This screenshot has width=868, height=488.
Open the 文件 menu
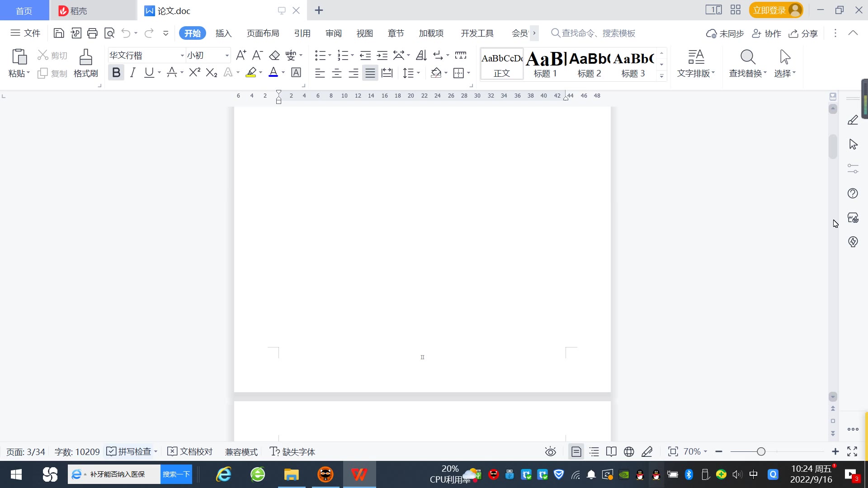pos(26,33)
